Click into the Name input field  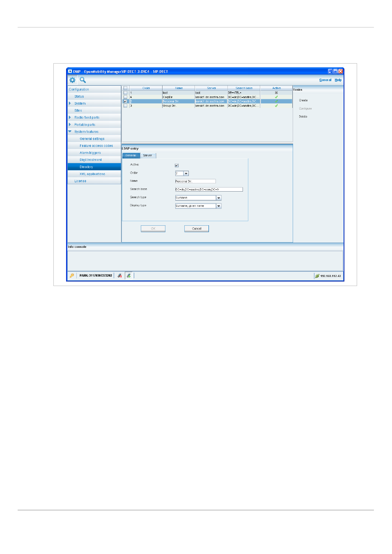click(195, 181)
